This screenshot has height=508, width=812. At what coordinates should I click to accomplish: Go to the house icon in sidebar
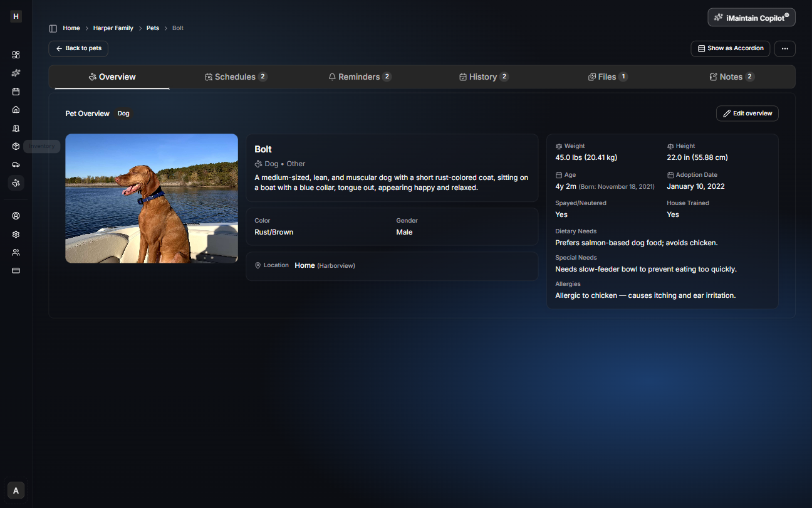[x=16, y=110]
